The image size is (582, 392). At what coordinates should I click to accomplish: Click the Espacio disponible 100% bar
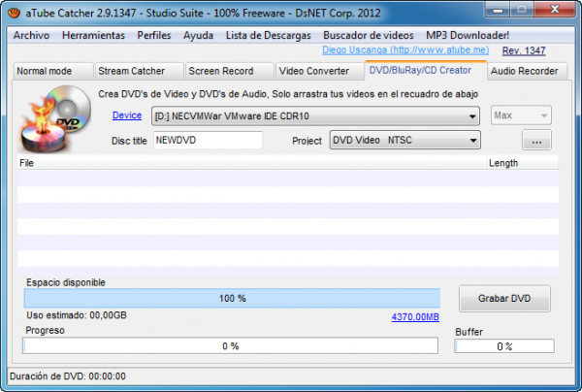pyautogui.click(x=231, y=299)
